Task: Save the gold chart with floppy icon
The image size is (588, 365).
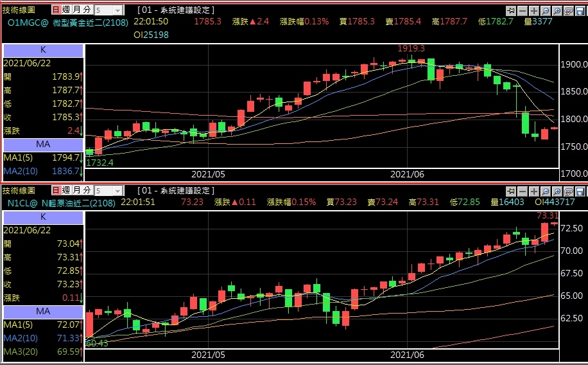Action: pyautogui.click(x=580, y=10)
